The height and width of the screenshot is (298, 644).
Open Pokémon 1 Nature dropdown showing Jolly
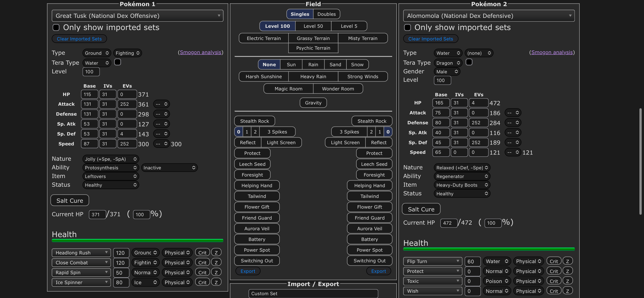(x=111, y=159)
